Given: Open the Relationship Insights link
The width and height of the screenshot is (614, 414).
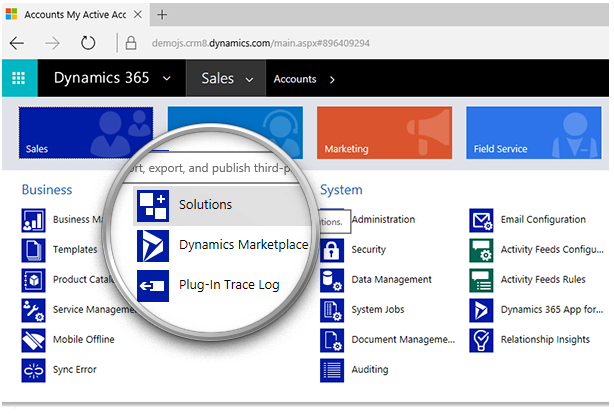Looking at the screenshot, I should point(545,340).
